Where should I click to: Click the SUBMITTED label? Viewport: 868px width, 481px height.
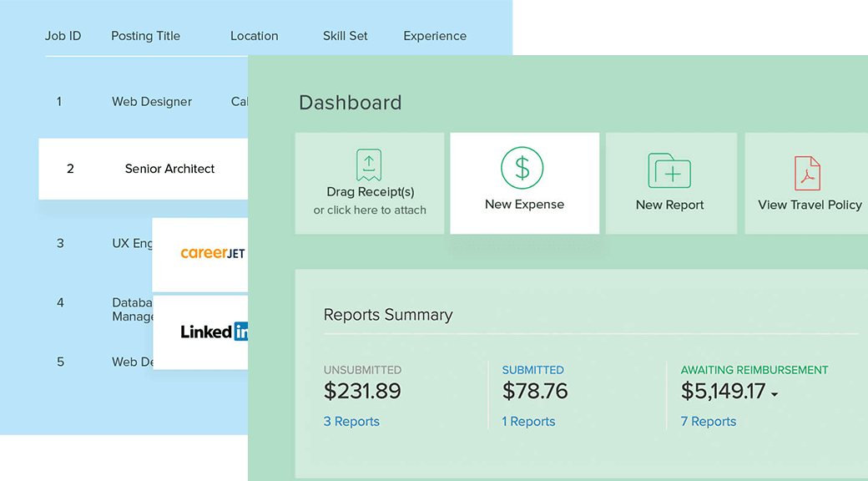(532, 370)
